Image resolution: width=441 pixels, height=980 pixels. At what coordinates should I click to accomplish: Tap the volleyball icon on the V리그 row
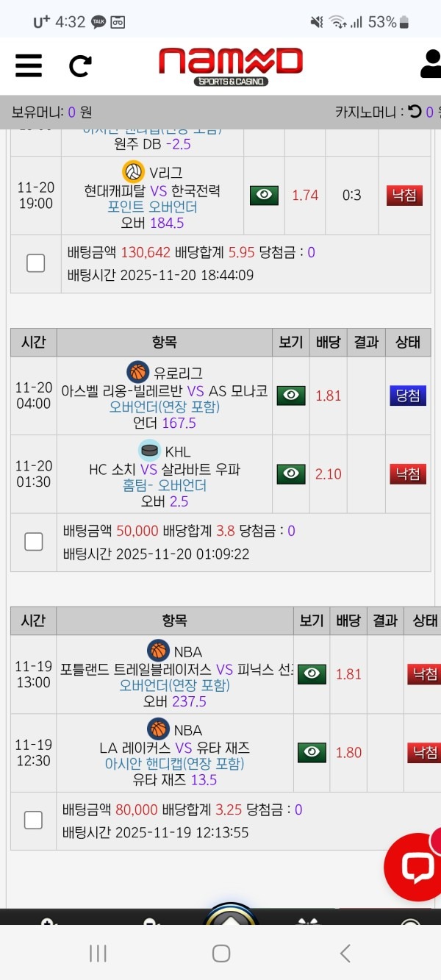click(132, 172)
